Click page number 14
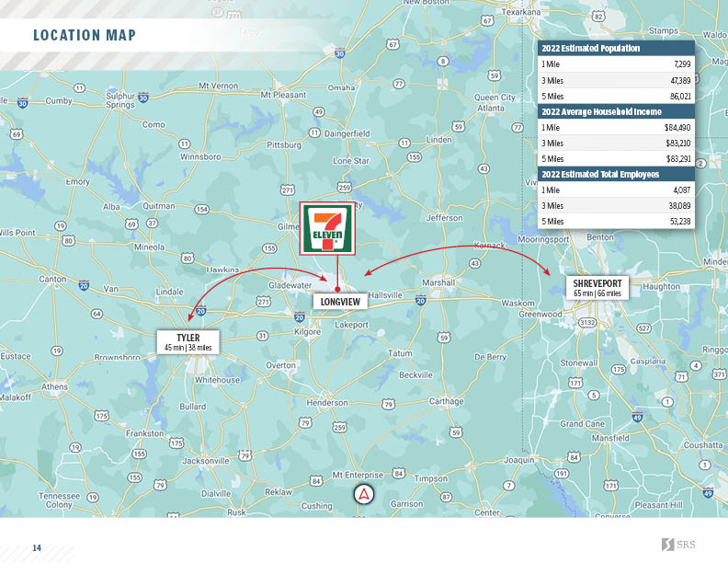Image resolution: width=728 pixels, height=563 pixels. click(37, 547)
